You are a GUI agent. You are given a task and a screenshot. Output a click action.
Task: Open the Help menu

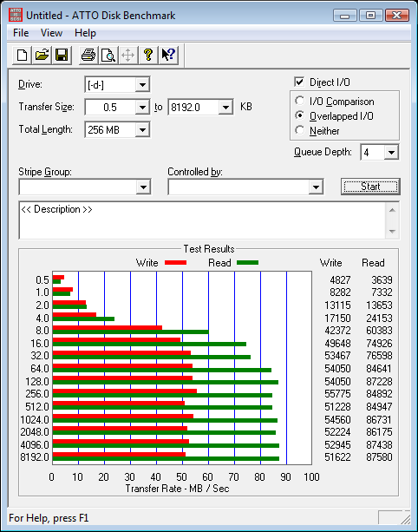85,33
